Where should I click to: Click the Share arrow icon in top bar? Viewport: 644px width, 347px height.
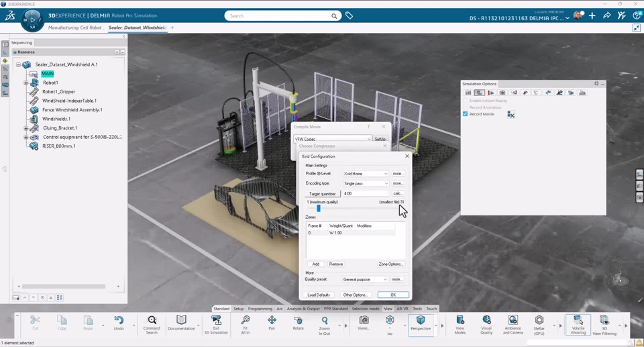(606, 15)
